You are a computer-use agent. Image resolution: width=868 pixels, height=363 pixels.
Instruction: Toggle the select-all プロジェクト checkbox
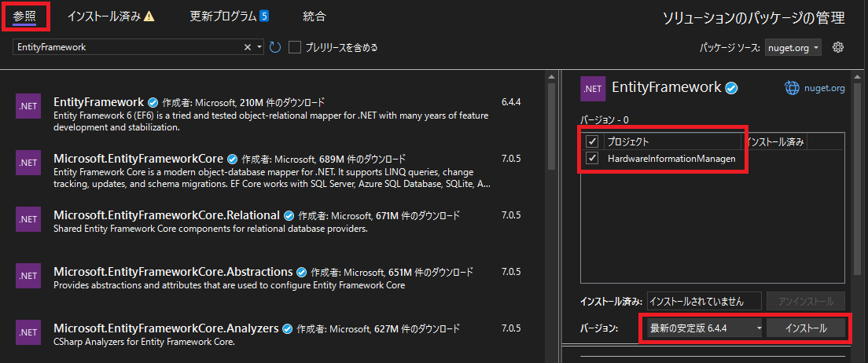(x=592, y=141)
